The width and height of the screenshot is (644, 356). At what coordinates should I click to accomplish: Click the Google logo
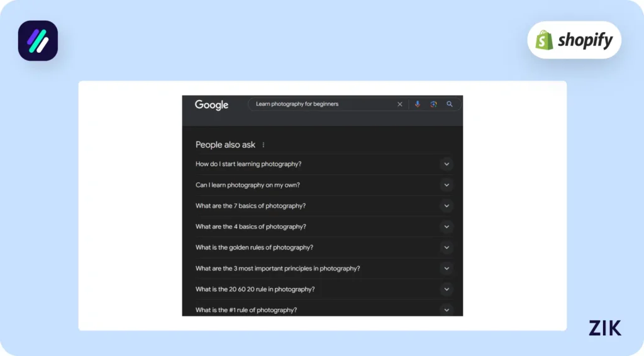coord(211,105)
